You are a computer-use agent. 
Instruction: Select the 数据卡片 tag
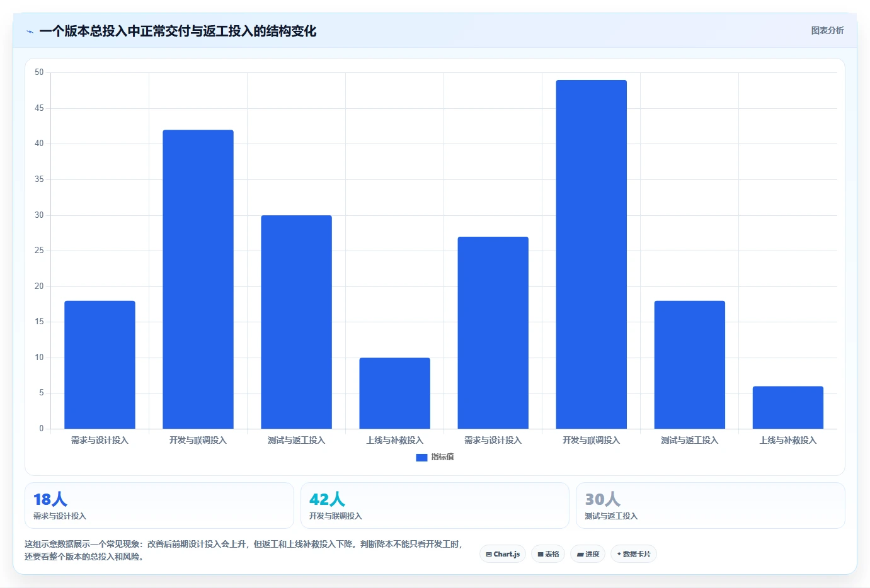point(634,554)
